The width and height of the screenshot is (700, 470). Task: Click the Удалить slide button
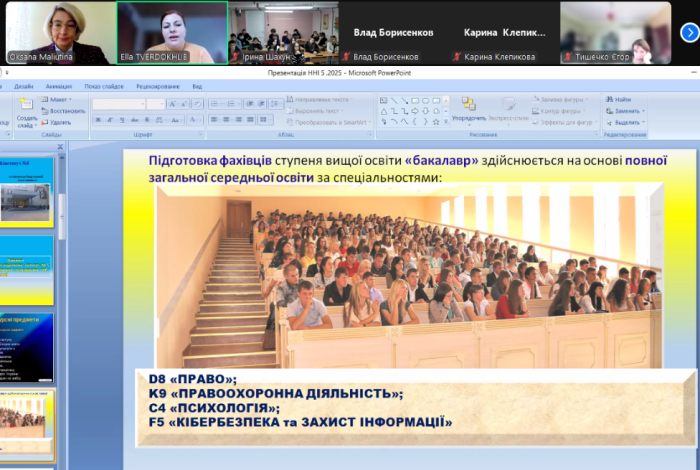coord(58,122)
